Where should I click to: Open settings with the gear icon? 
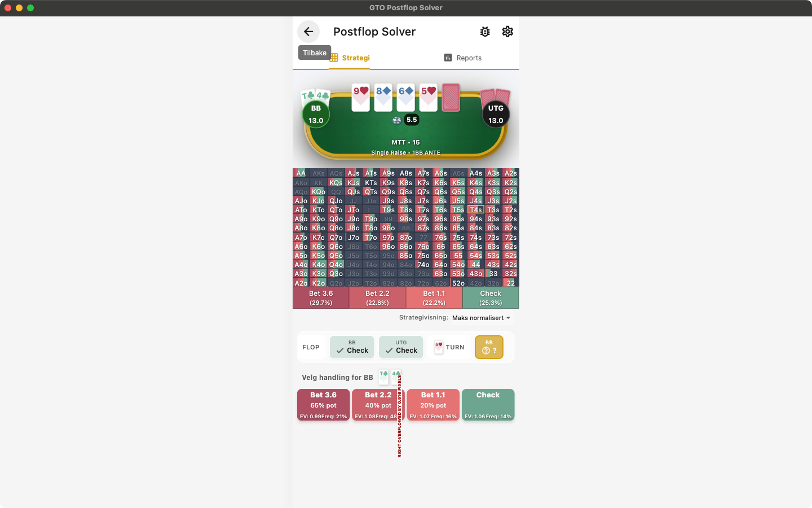[x=507, y=32]
